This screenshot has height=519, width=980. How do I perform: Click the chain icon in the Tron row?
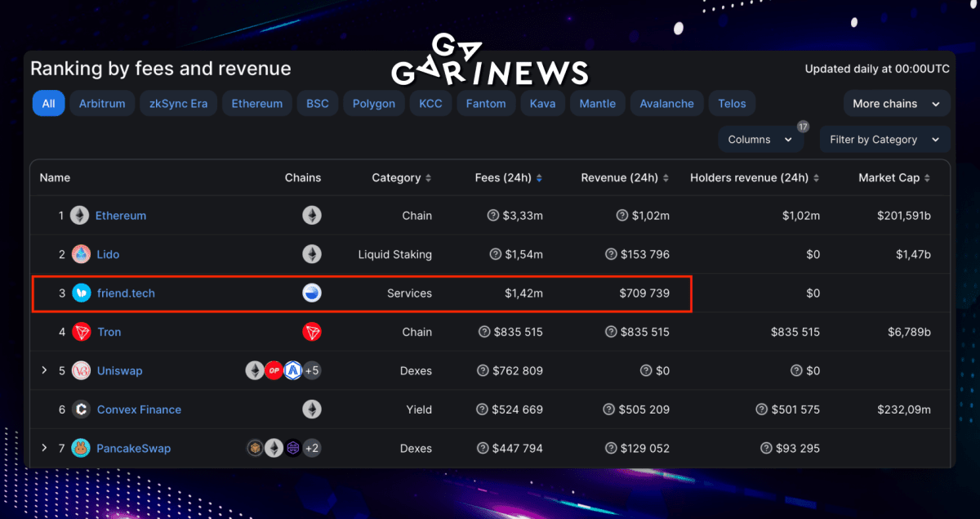coord(312,332)
